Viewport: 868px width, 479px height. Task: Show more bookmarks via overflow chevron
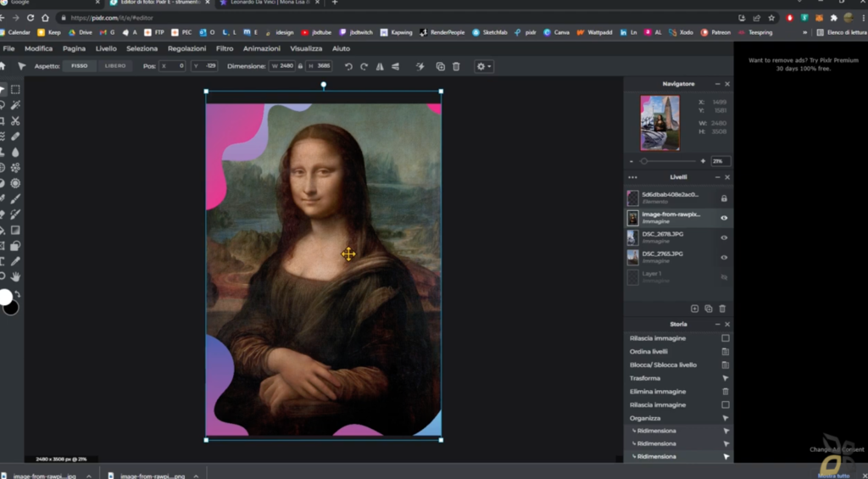click(804, 33)
